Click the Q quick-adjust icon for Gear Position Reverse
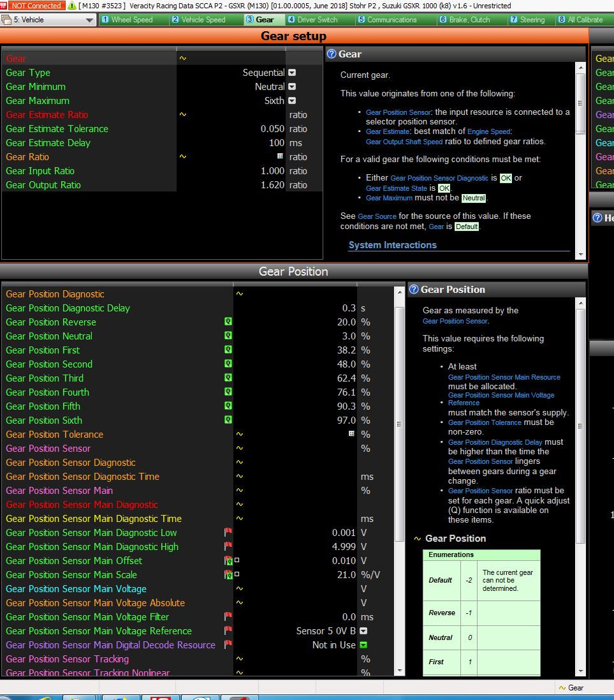The image size is (614, 700). (x=228, y=322)
